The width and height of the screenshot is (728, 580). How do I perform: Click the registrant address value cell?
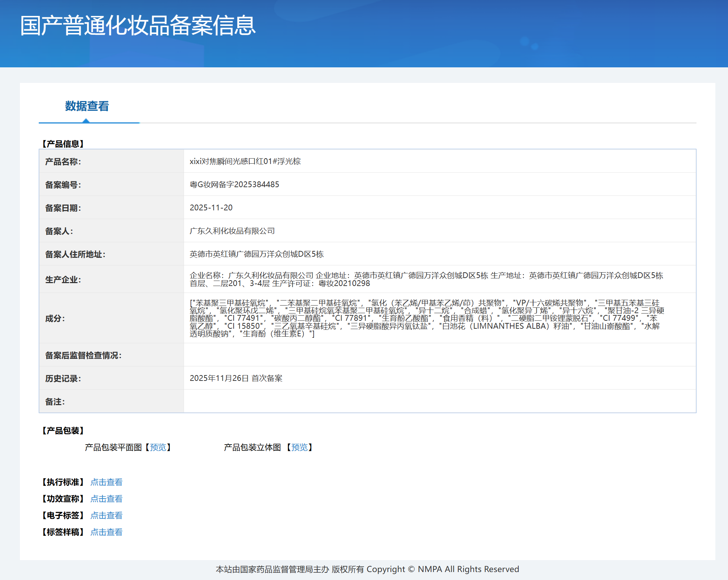tap(440, 254)
